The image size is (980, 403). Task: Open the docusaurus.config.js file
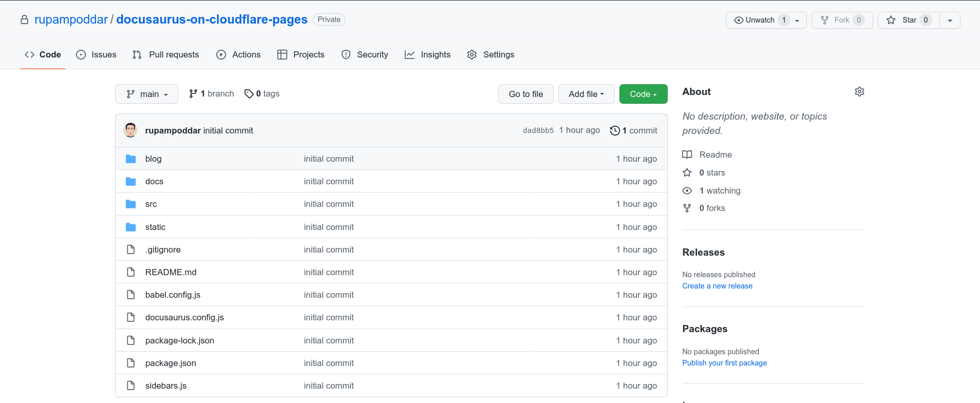tap(184, 318)
